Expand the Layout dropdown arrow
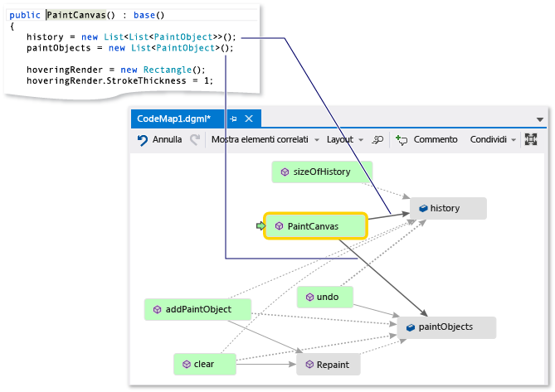 click(361, 140)
